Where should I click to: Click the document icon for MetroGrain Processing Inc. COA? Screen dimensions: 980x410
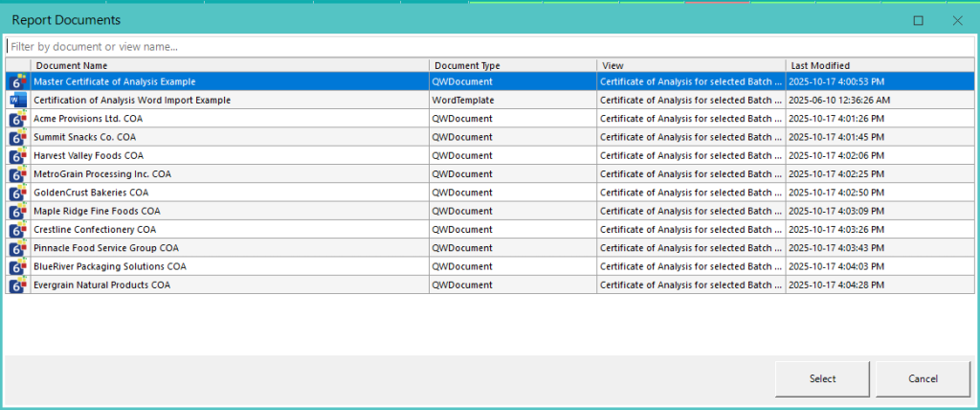click(x=17, y=174)
